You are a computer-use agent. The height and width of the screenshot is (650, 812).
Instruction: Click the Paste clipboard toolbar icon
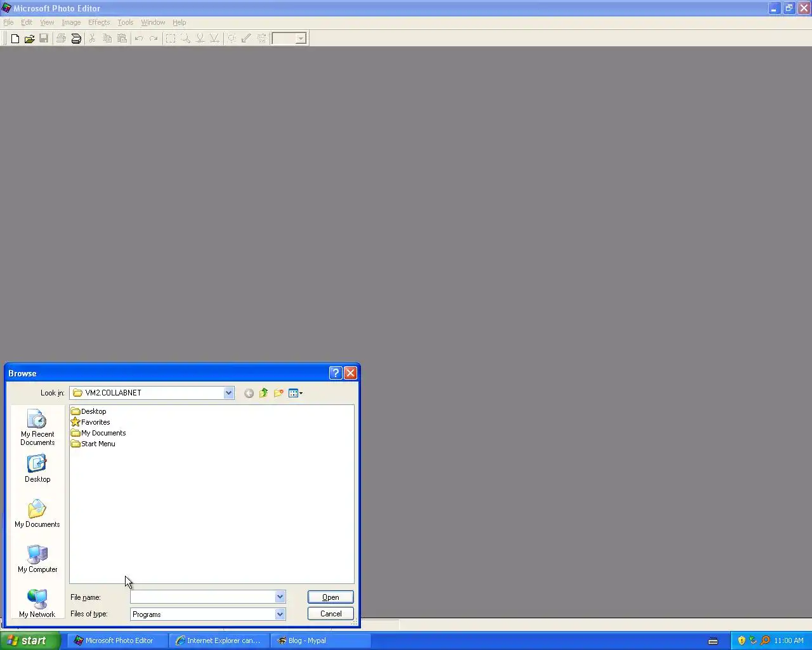122,39
